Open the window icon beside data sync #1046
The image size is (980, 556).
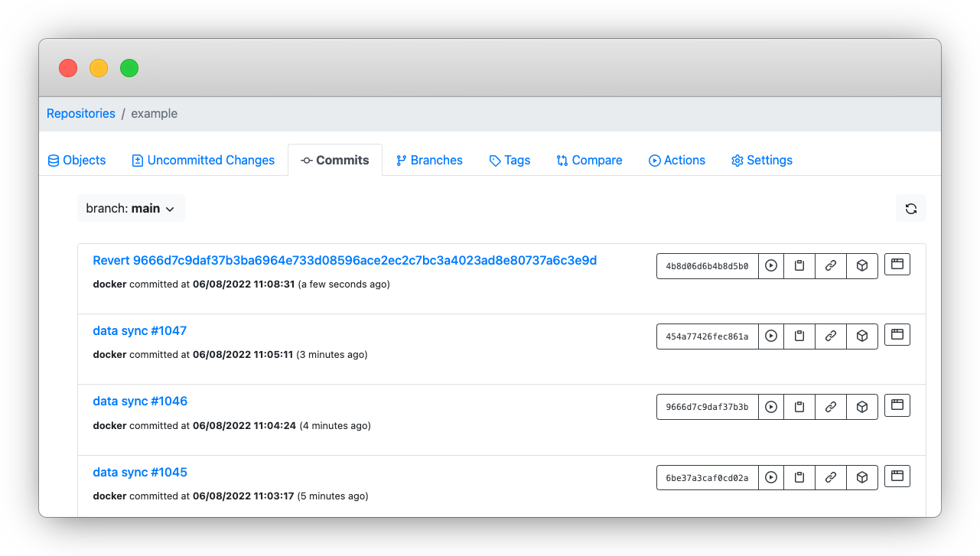tap(897, 405)
